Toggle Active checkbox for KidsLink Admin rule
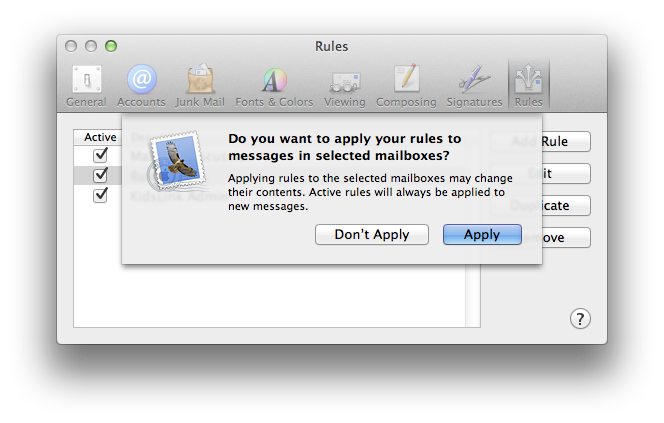The height and width of the screenshot is (423, 664). tap(100, 195)
